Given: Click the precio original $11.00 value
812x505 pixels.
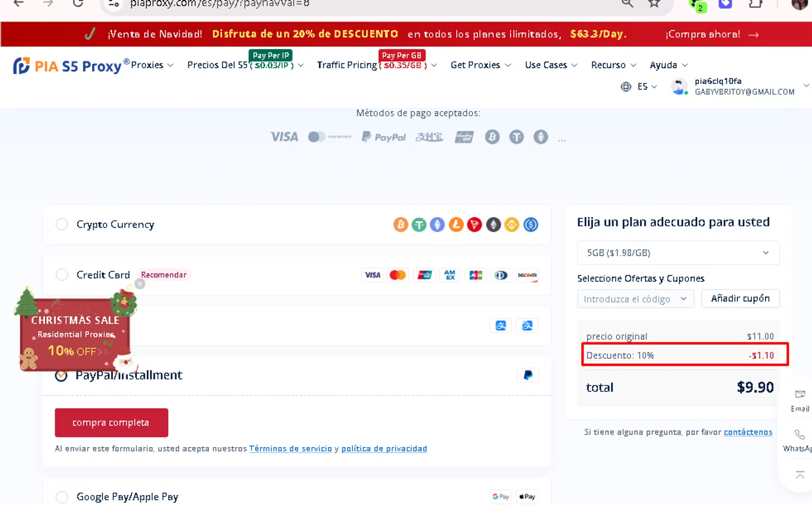Looking at the screenshot, I should (x=761, y=337).
